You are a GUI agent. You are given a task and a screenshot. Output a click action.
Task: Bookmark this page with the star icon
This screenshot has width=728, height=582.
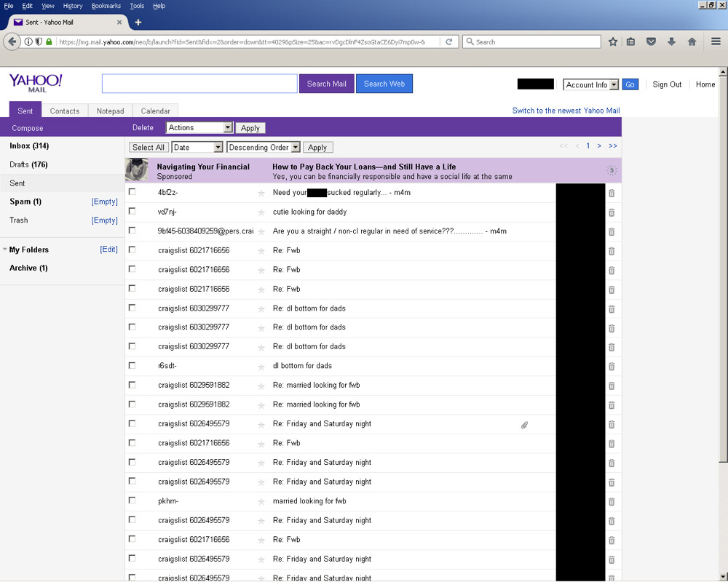613,41
